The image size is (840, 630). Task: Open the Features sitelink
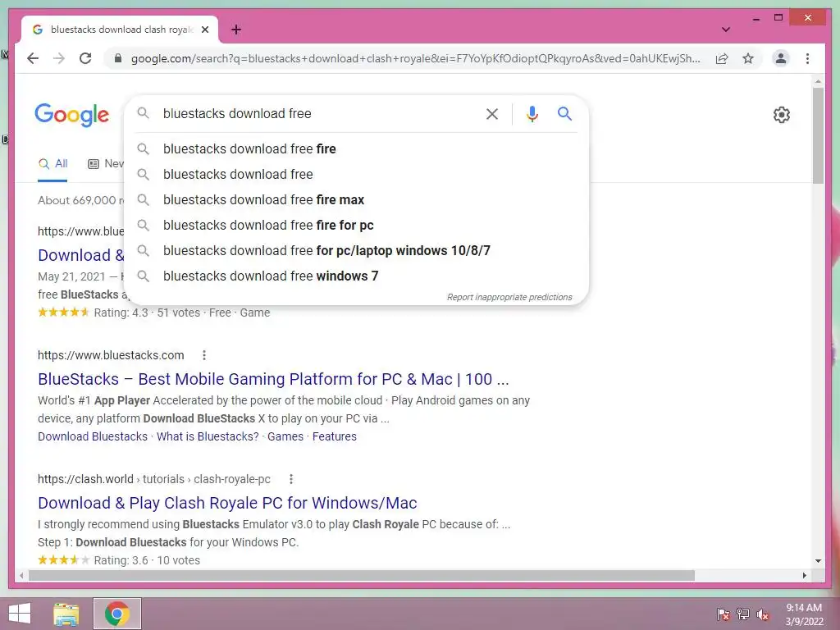click(x=335, y=436)
